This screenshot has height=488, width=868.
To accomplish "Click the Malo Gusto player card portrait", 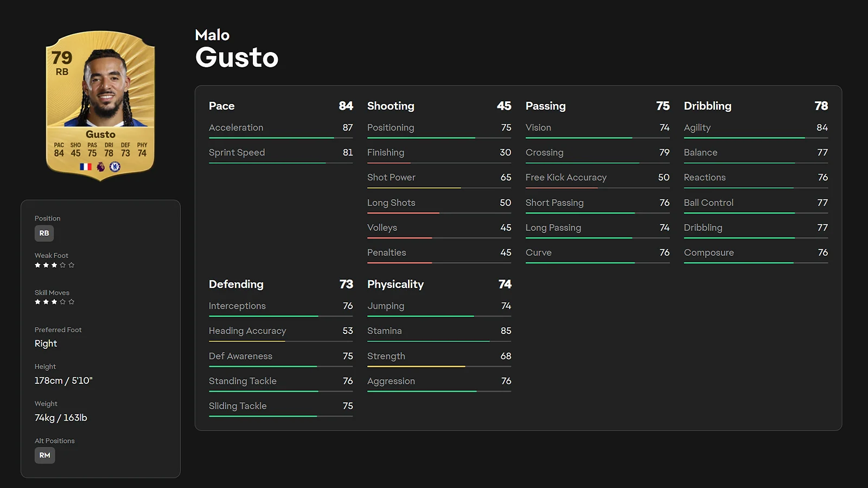I will pyautogui.click(x=101, y=105).
